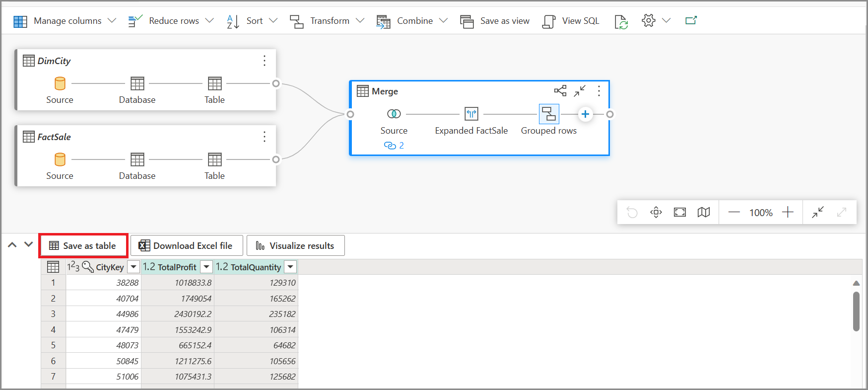868x390 pixels.
Task: Click the Merge query share icon
Action: [x=560, y=91]
